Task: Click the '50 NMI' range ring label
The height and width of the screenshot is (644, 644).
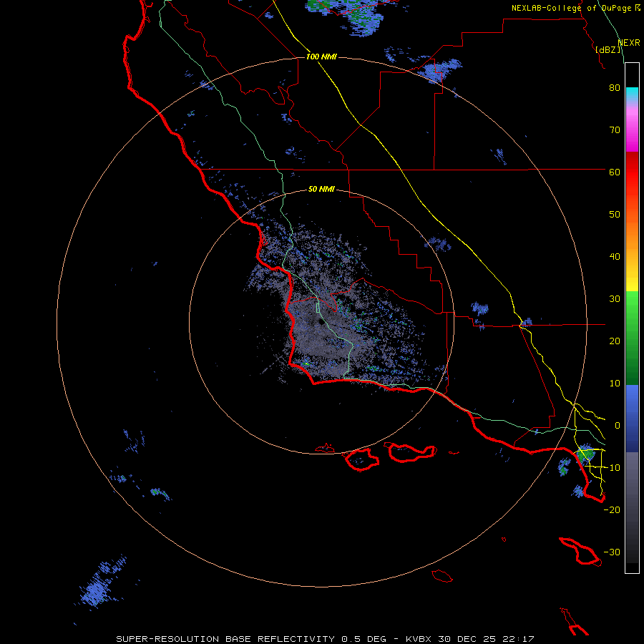Action: pyautogui.click(x=321, y=190)
